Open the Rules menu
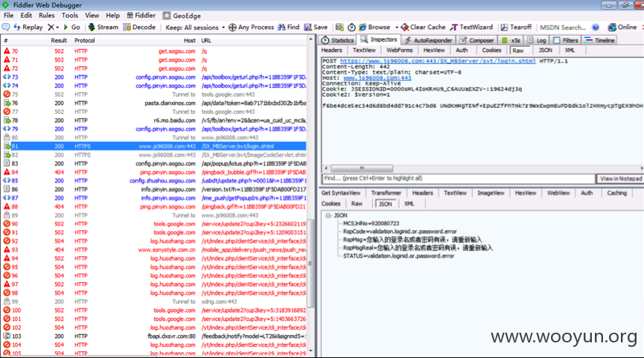The image size is (644, 358). 47,16
